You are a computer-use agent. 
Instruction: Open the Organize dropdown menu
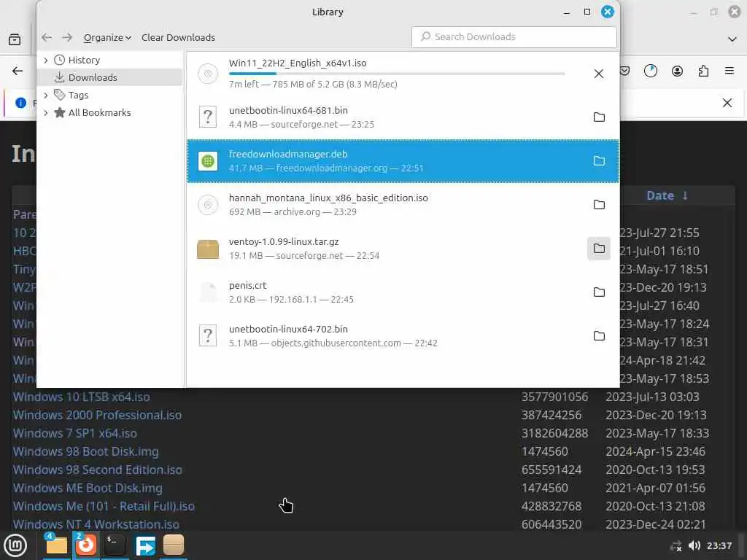(x=107, y=37)
